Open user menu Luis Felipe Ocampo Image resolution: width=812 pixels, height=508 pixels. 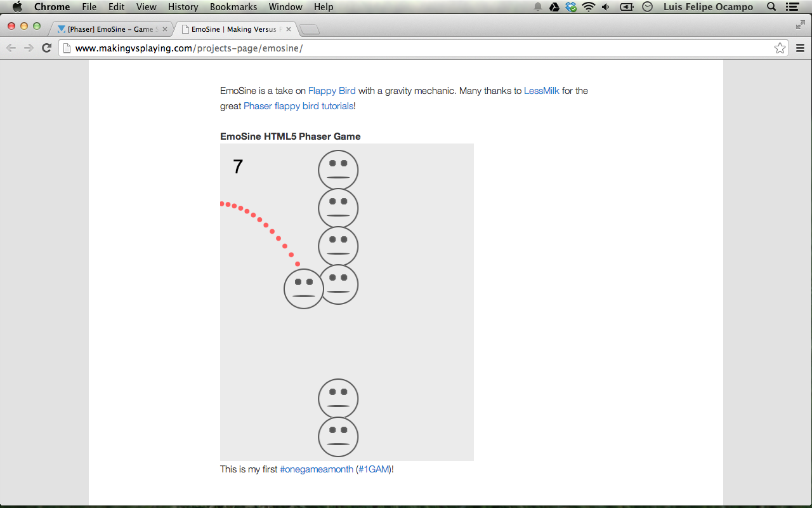708,7
